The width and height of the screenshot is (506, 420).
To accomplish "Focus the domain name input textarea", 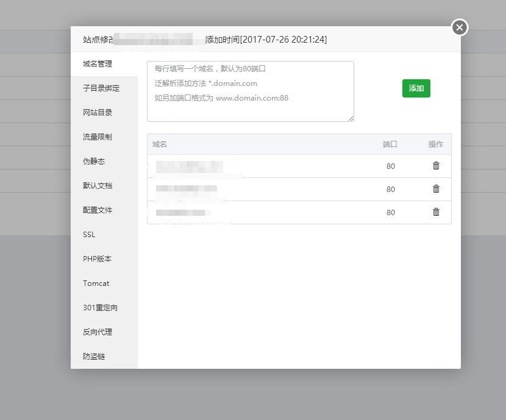I will point(251,91).
